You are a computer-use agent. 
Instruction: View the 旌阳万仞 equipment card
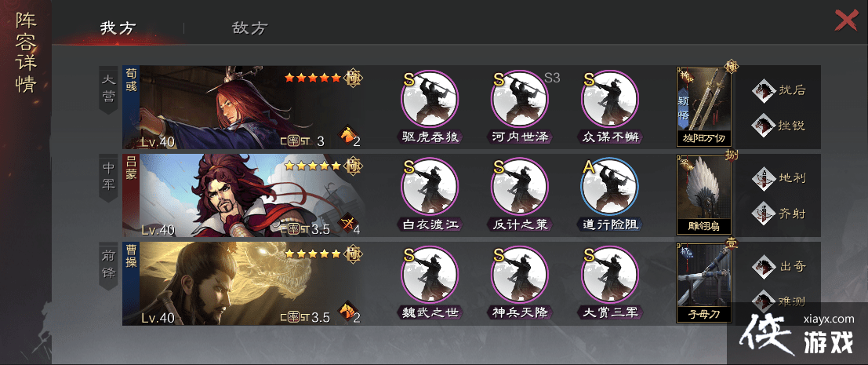703,107
